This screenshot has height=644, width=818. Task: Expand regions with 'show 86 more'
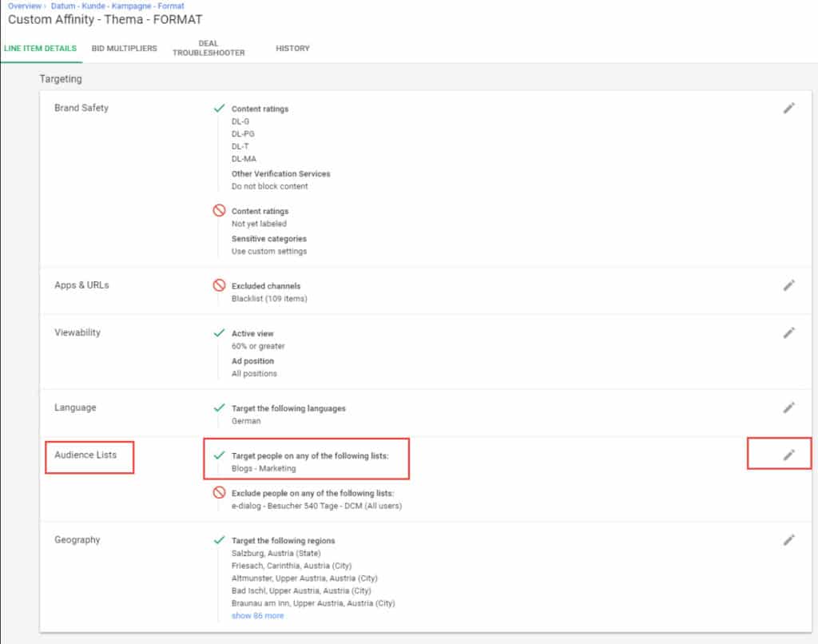click(257, 616)
